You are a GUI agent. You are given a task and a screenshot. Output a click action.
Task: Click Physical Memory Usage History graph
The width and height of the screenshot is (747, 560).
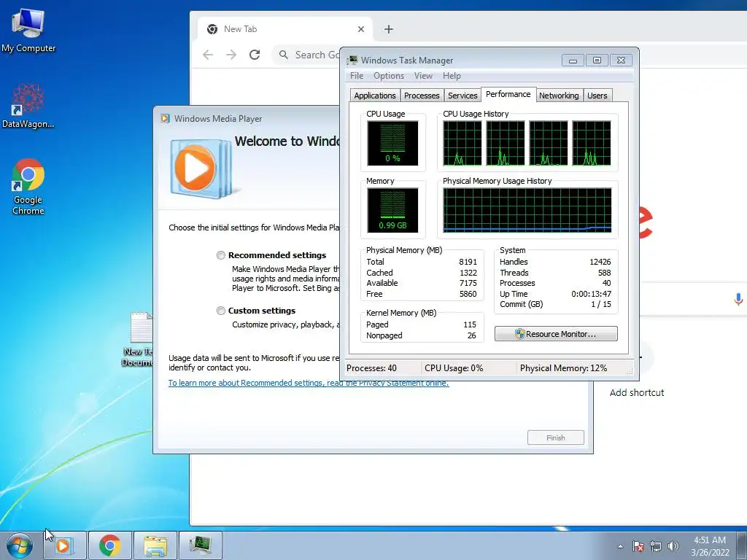527,210
